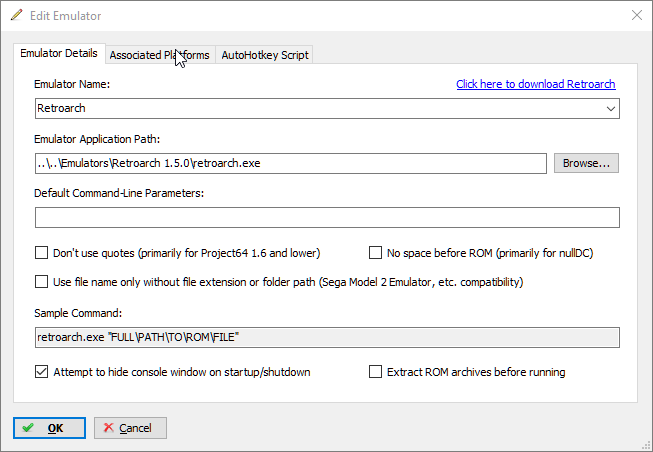Click the pencil icon in title bar

point(17,15)
